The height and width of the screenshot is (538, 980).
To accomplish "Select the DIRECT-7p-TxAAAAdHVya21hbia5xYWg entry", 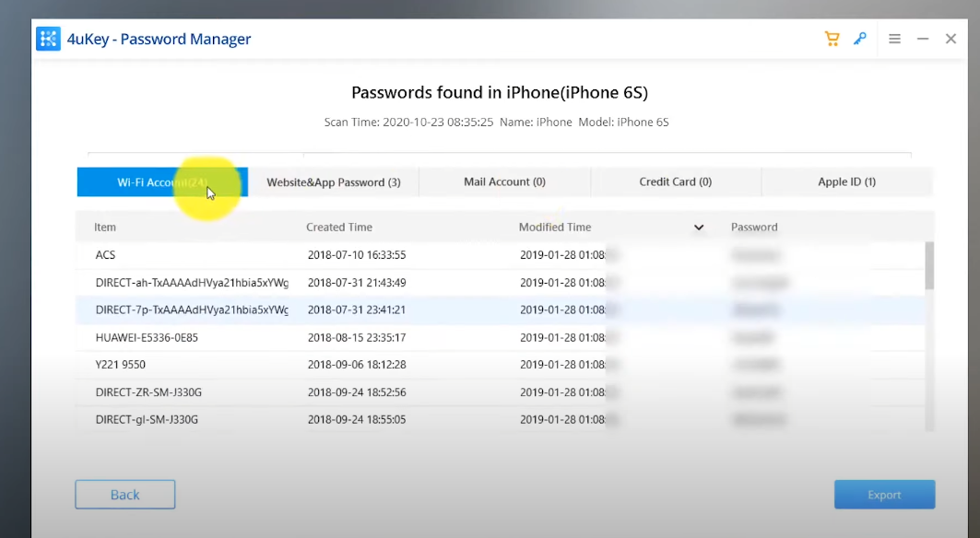I will coord(500,310).
